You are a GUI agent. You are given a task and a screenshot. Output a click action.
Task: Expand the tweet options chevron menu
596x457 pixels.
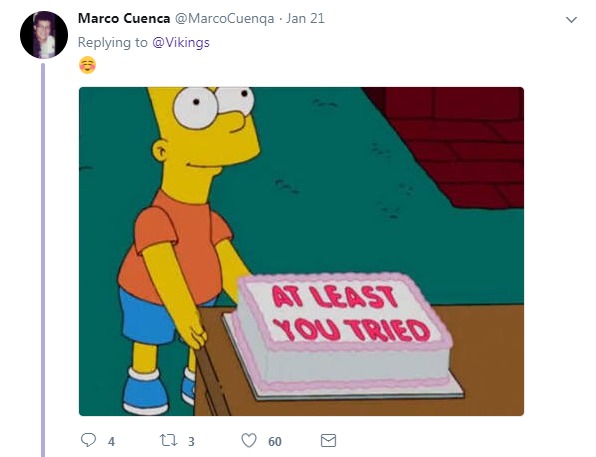tap(571, 19)
